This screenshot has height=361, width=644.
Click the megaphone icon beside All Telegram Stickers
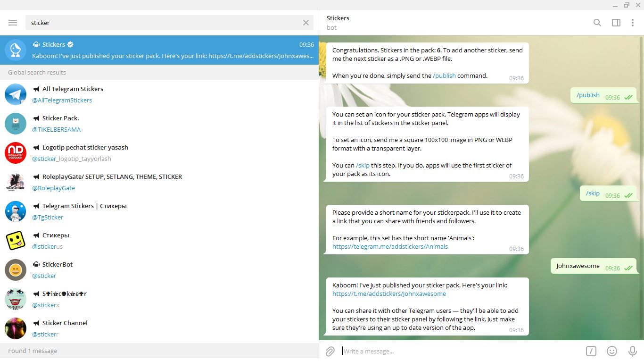[x=36, y=89]
